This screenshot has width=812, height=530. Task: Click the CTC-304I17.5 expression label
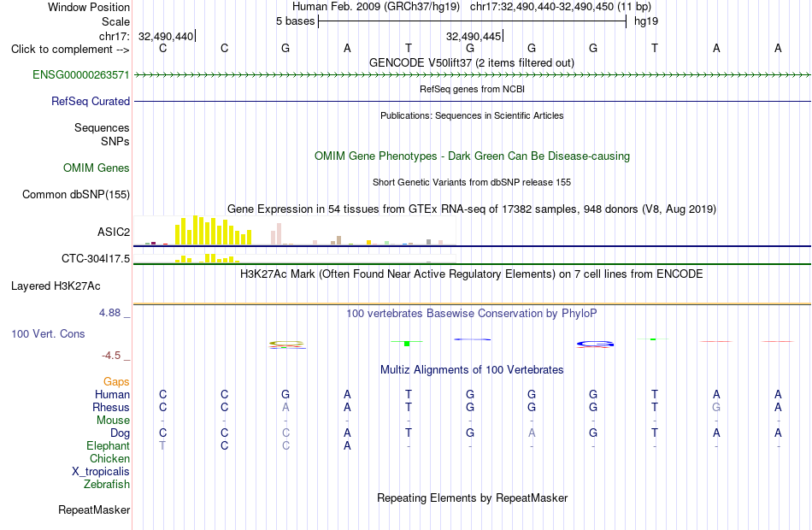pos(96,258)
